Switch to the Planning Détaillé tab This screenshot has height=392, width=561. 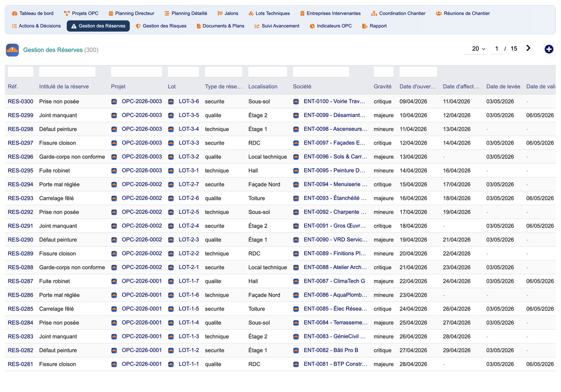[186, 14]
